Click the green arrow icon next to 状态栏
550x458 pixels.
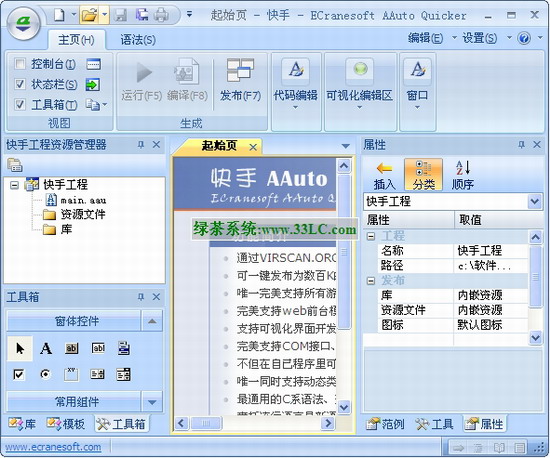(x=93, y=85)
